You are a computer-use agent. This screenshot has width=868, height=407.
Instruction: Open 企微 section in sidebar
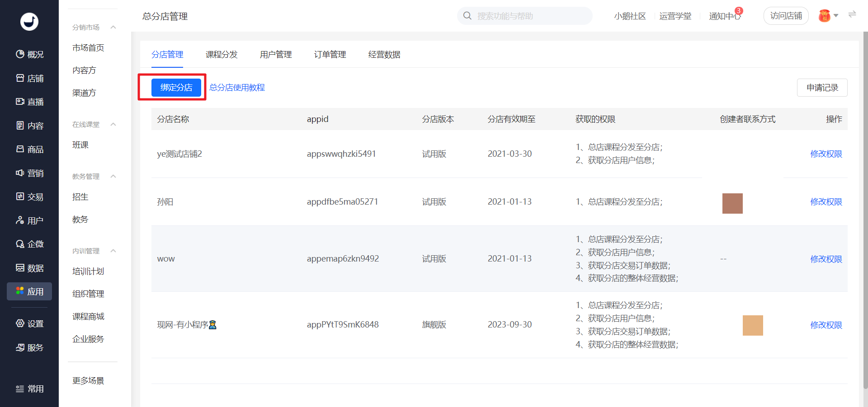(x=29, y=244)
